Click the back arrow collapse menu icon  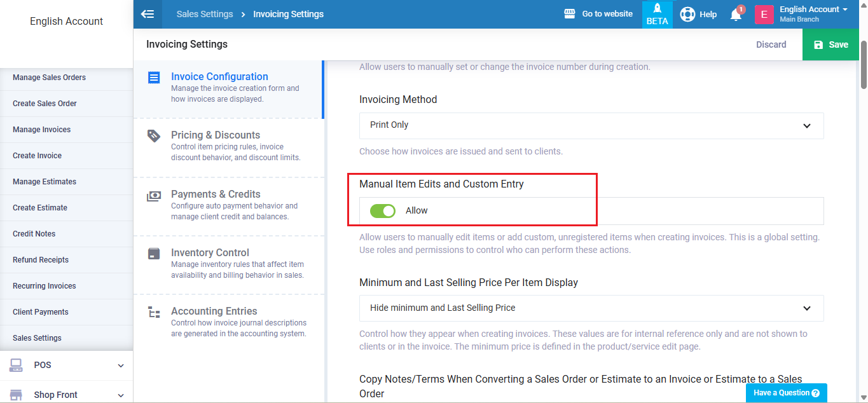(148, 14)
